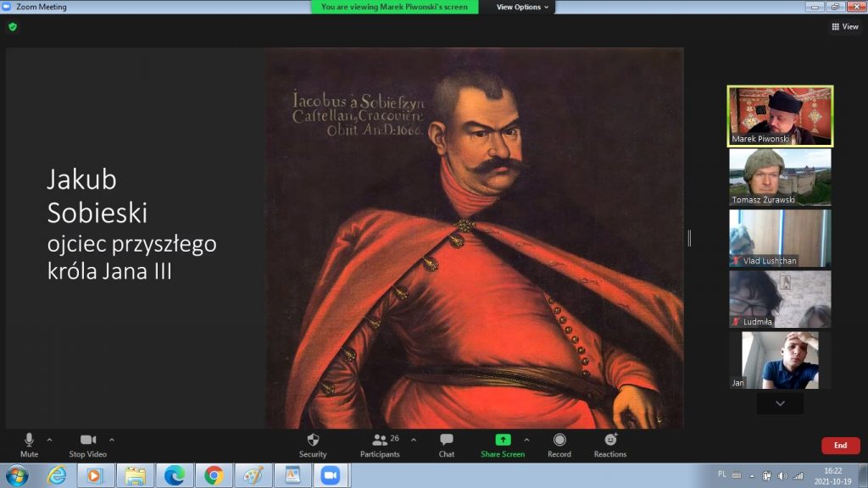
Task: Select Marek Piwonski's video thumbnail
Action: tap(780, 115)
